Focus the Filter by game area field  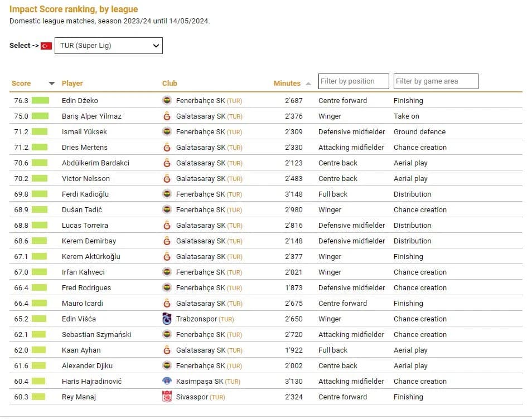[436, 81]
